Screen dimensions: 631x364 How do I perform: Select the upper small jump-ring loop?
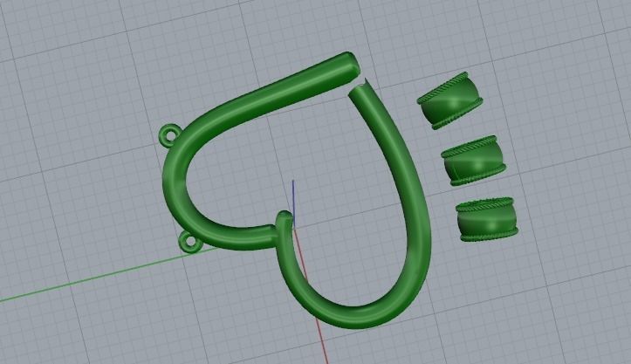[x=169, y=134]
